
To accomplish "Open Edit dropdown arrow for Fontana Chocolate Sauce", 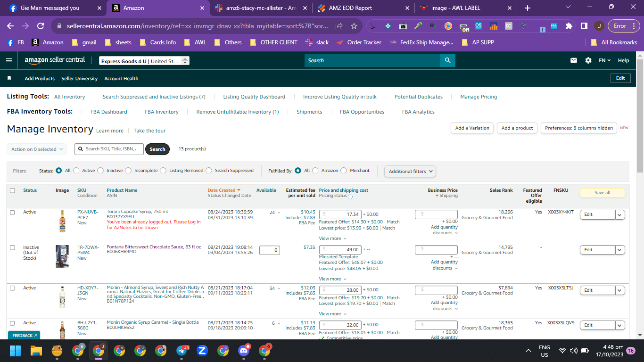I will pyautogui.click(x=620, y=250).
